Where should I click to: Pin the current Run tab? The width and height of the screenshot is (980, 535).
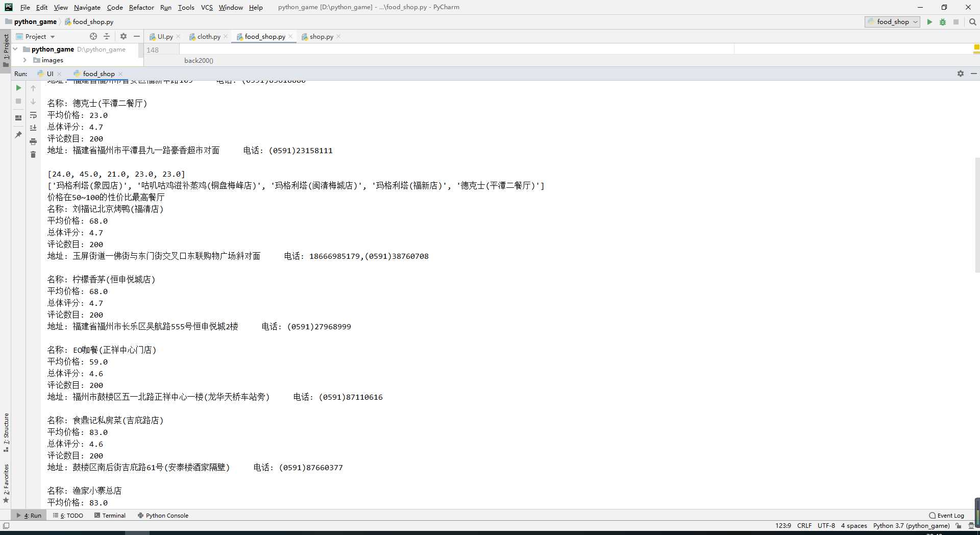click(x=18, y=135)
